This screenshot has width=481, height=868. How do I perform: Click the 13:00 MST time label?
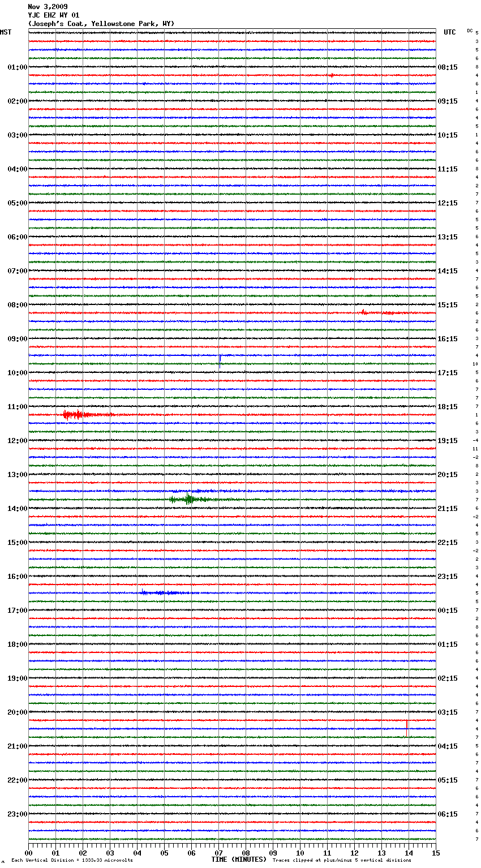[18, 475]
